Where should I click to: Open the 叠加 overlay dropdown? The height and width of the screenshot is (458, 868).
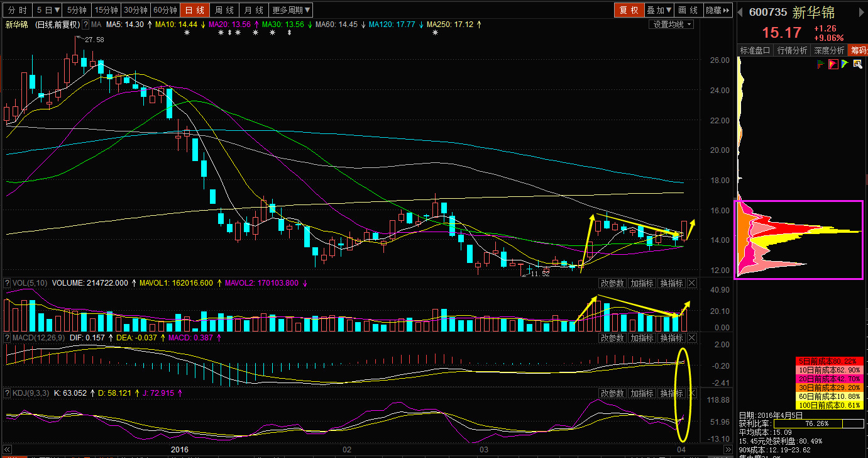pyautogui.click(x=659, y=10)
